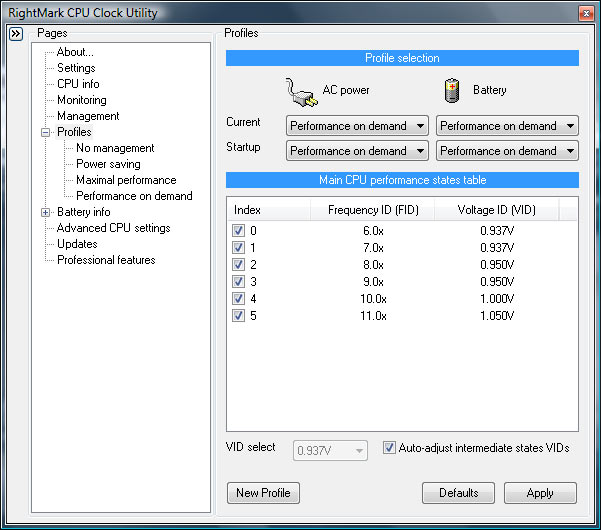The width and height of the screenshot is (601, 530).
Task: Expand the Battery info tree node
Action: [x=46, y=212]
